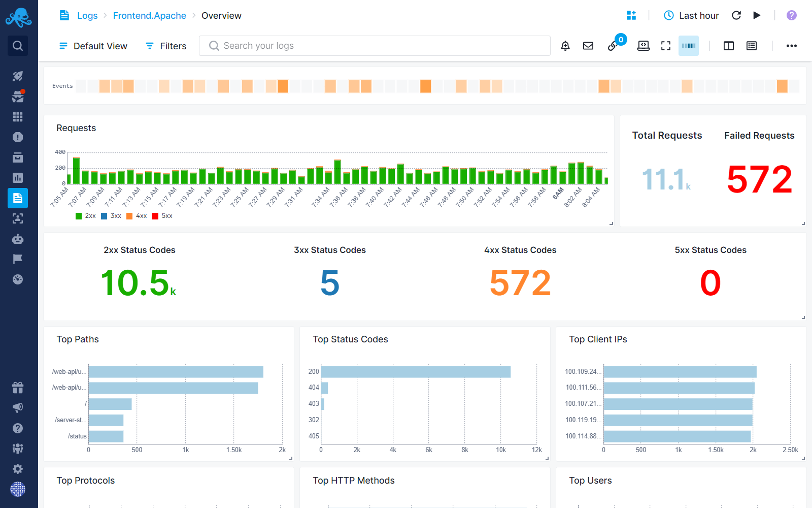The width and height of the screenshot is (812, 508).
Task: Click the 4xx Status Codes value 572
Action: [x=520, y=283]
